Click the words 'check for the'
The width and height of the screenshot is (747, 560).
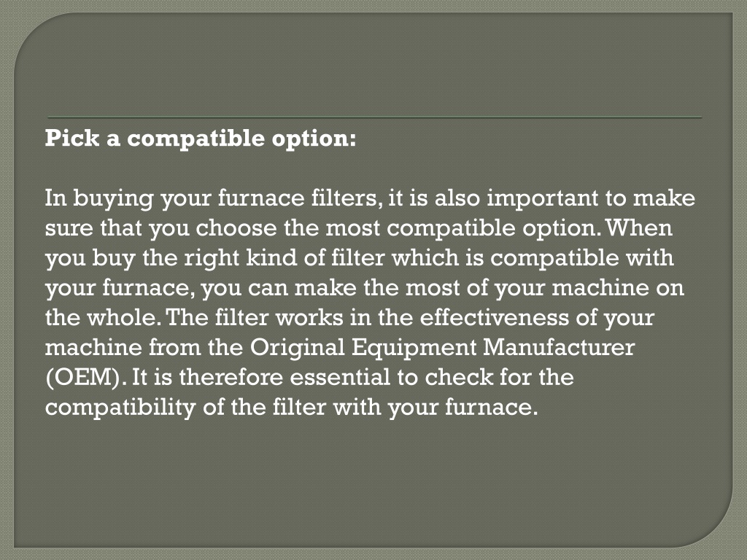coord(499,377)
